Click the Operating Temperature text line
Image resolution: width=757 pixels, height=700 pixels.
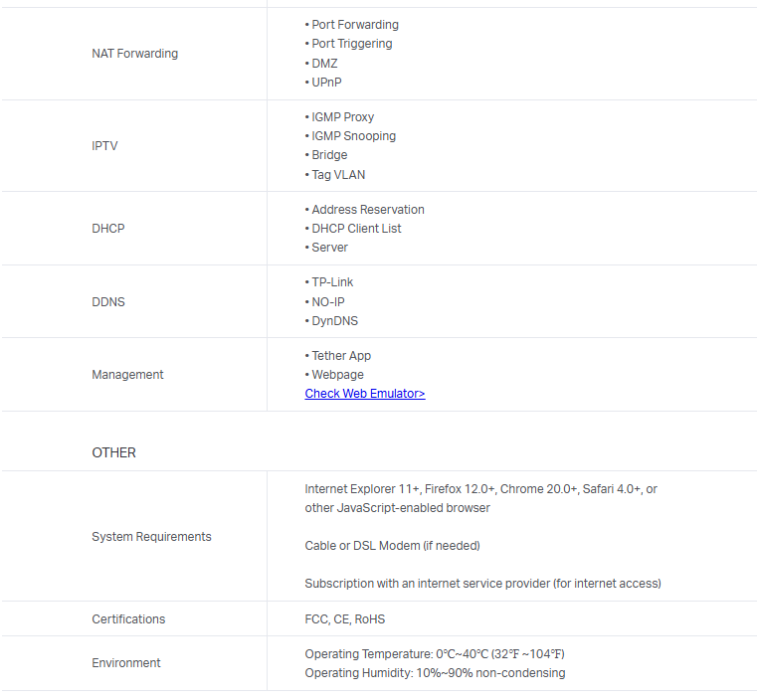pos(435,654)
